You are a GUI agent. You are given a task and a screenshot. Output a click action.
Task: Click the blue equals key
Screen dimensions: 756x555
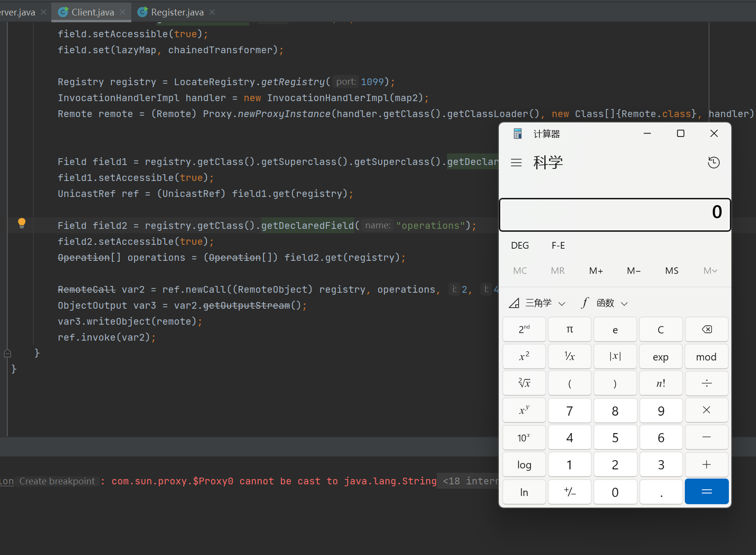[x=707, y=492]
